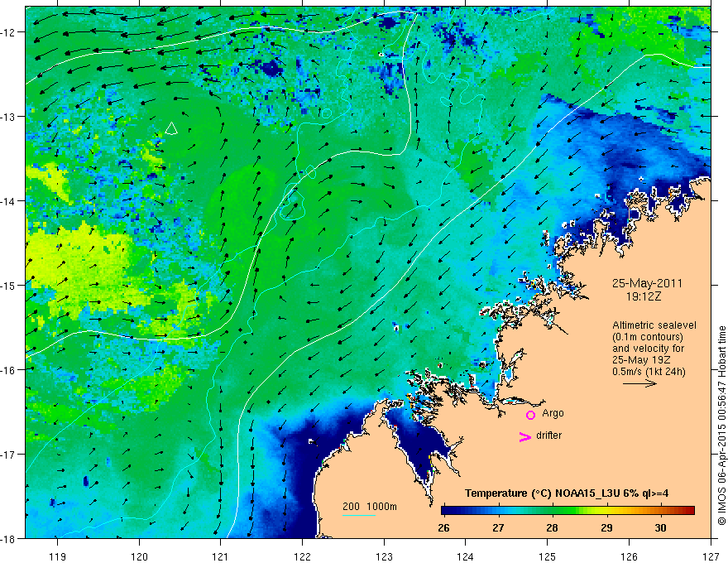
Task: Click the '-15' latitude axis label
Action: pos(9,285)
